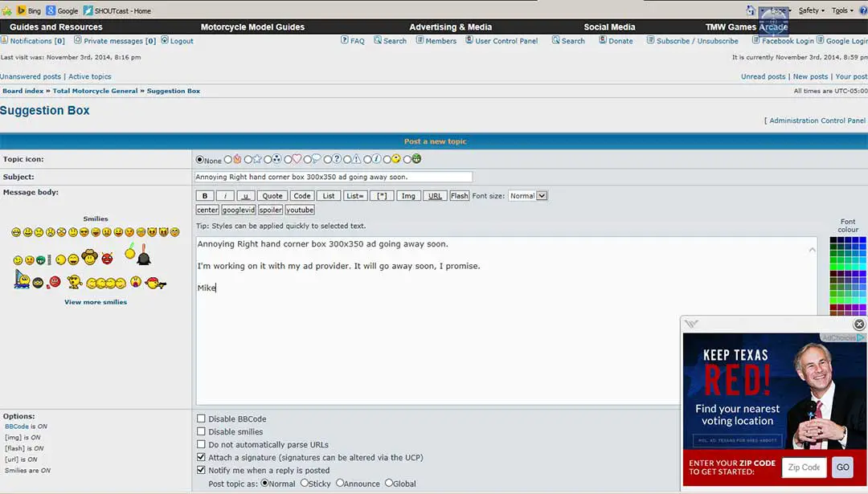Select the flame topic icon radio button

click(x=228, y=160)
